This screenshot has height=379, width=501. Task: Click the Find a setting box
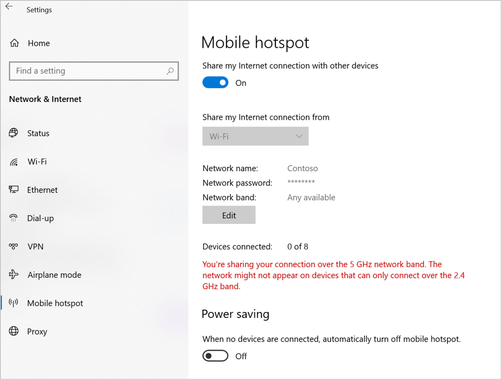(x=94, y=71)
